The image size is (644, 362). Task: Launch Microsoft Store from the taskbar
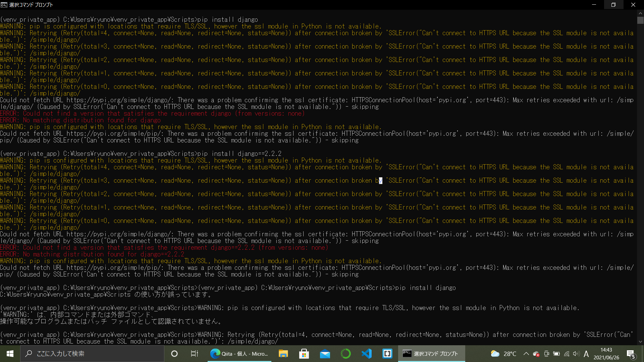coord(304,354)
